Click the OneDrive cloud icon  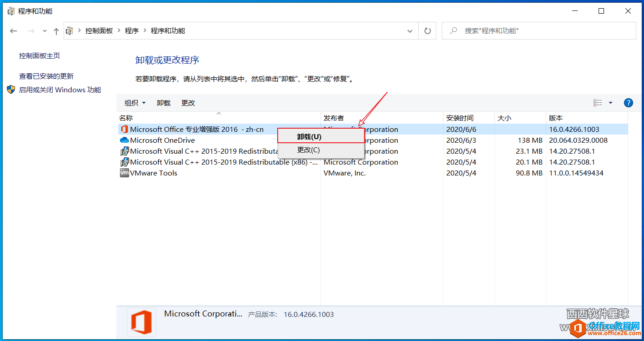(124, 140)
